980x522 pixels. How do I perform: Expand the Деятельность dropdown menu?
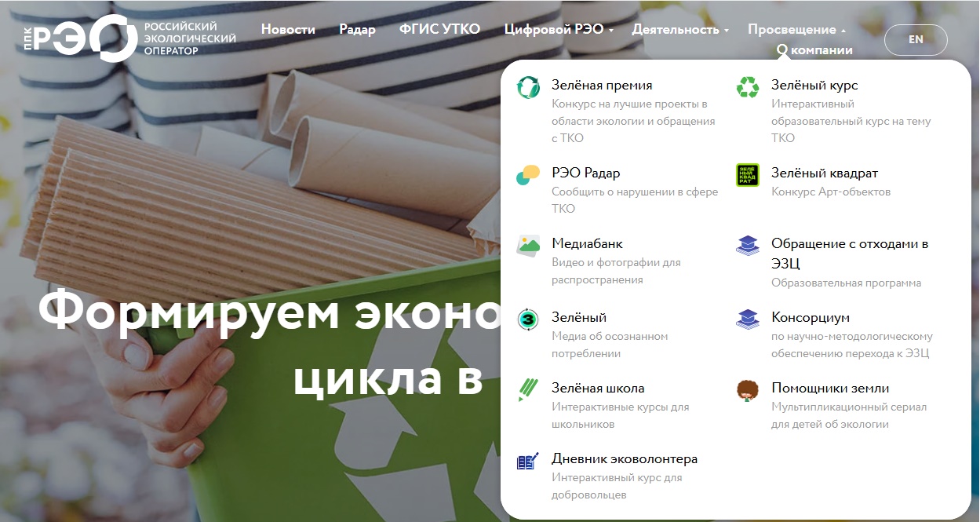coord(679,30)
